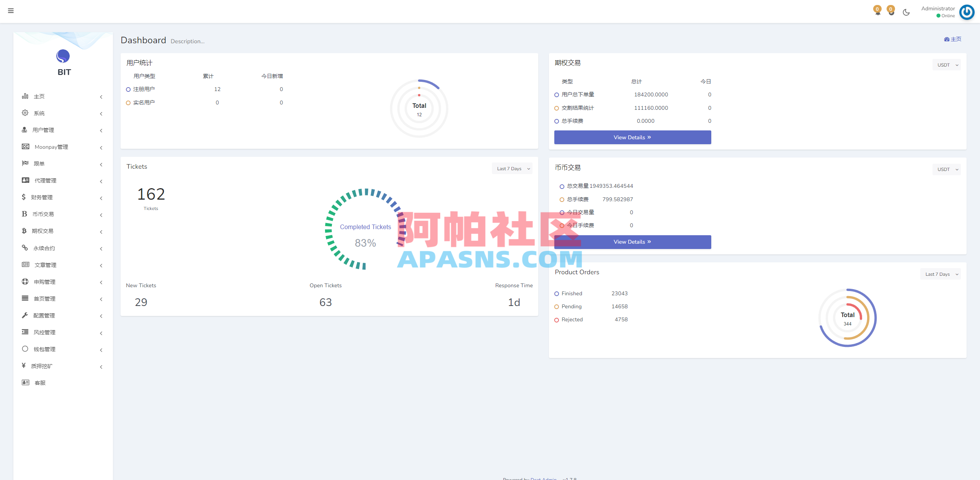Viewport: 980px width, 480px height.
Task: Select 币币交易 Bitcoin icon in sidebar
Action: (x=24, y=214)
